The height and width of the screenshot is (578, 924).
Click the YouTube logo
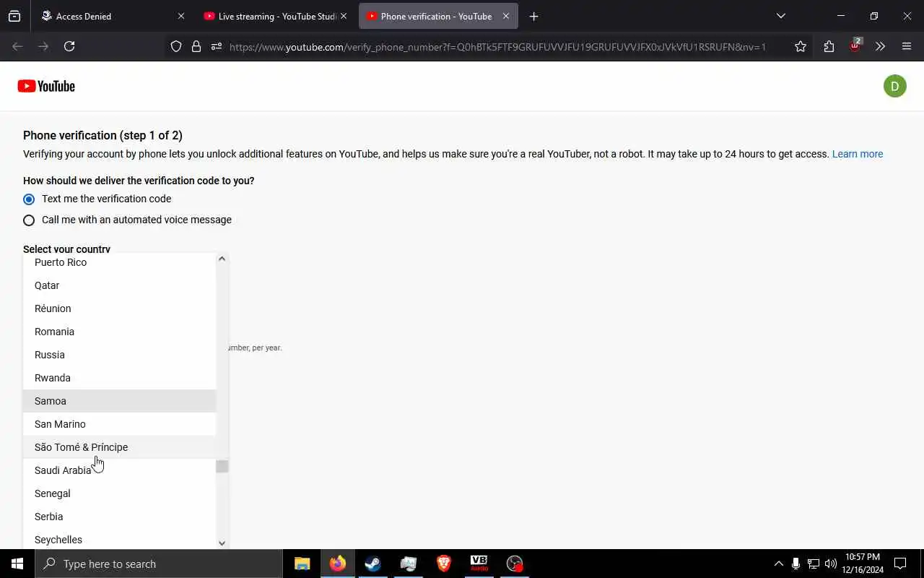(46, 86)
